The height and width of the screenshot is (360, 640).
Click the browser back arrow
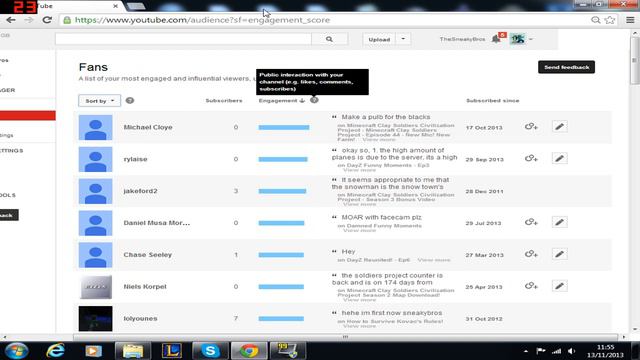click(x=11, y=20)
